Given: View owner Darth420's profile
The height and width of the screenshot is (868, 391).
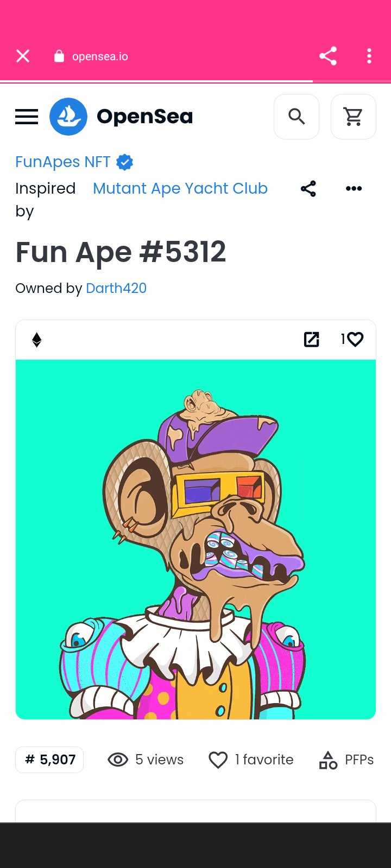Looking at the screenshot, I should (x=116, y=288).
